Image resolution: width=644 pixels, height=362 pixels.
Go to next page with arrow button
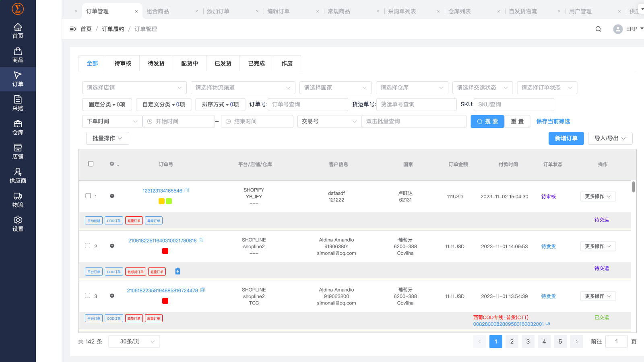point(576,341)
